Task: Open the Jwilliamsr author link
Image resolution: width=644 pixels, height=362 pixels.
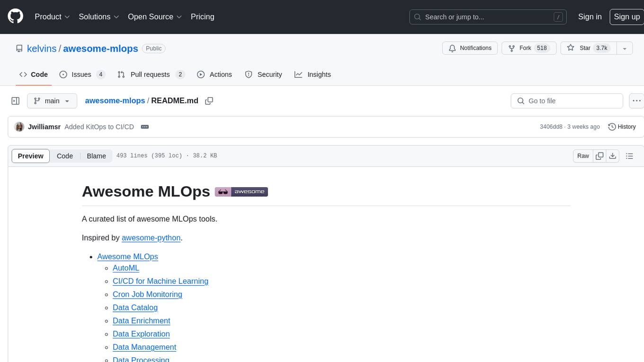Action: click(45, 127)
